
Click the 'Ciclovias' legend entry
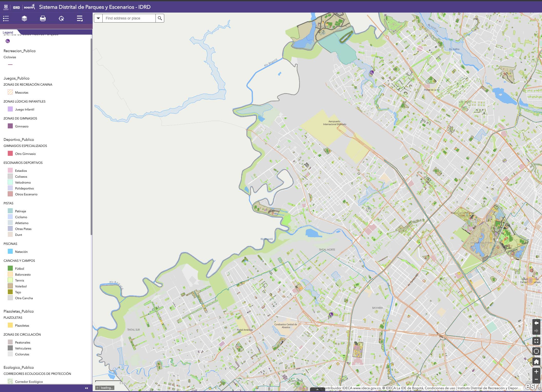10,57
